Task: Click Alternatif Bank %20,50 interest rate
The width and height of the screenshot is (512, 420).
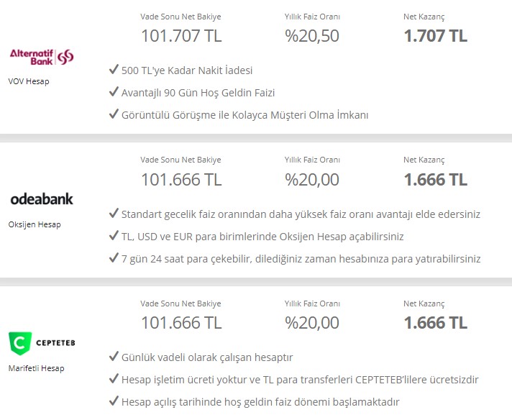Action: click(x=312, y=35)
